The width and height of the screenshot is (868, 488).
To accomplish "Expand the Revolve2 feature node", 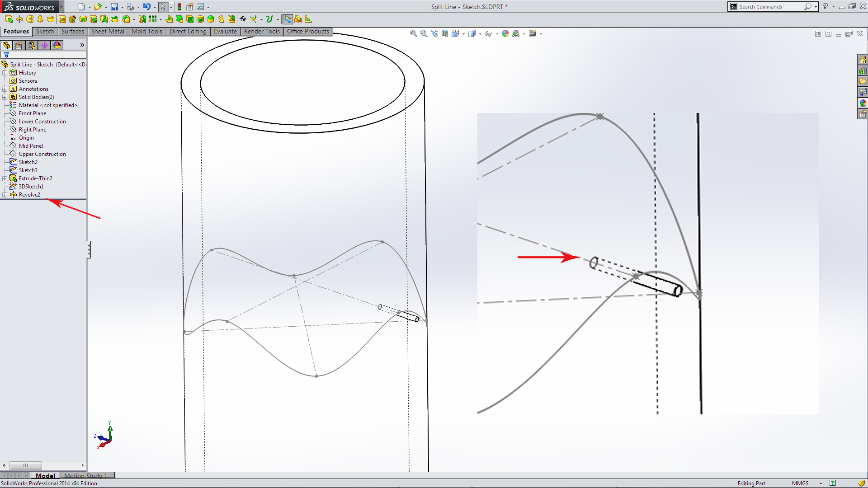I will coord(5,195).
